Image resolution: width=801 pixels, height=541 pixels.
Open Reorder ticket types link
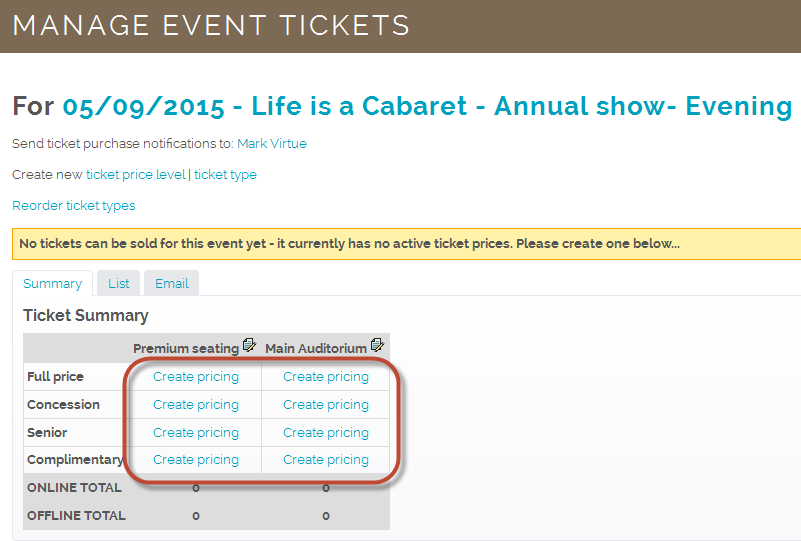click(x=74, y=205)
